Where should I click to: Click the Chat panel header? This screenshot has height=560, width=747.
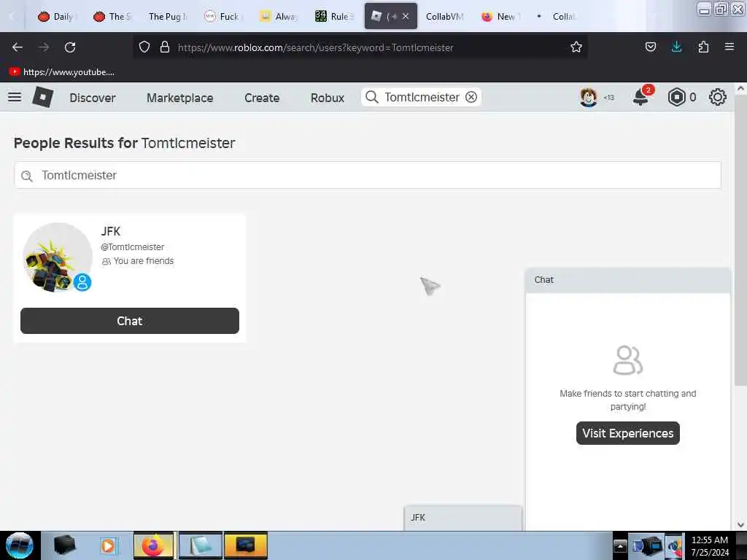[x=628, y=280]
